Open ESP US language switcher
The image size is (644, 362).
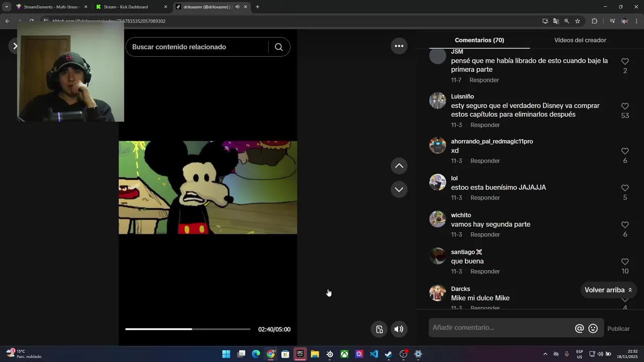tap(580, 354)
